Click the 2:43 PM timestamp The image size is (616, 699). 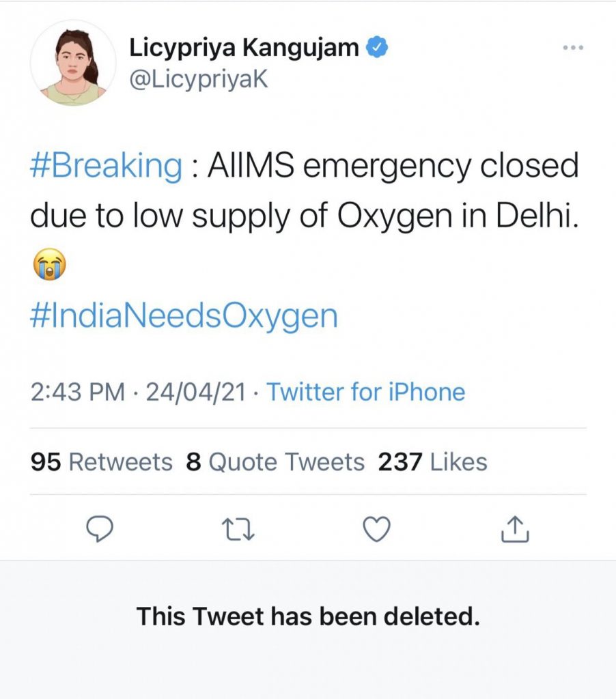[78, 392]
